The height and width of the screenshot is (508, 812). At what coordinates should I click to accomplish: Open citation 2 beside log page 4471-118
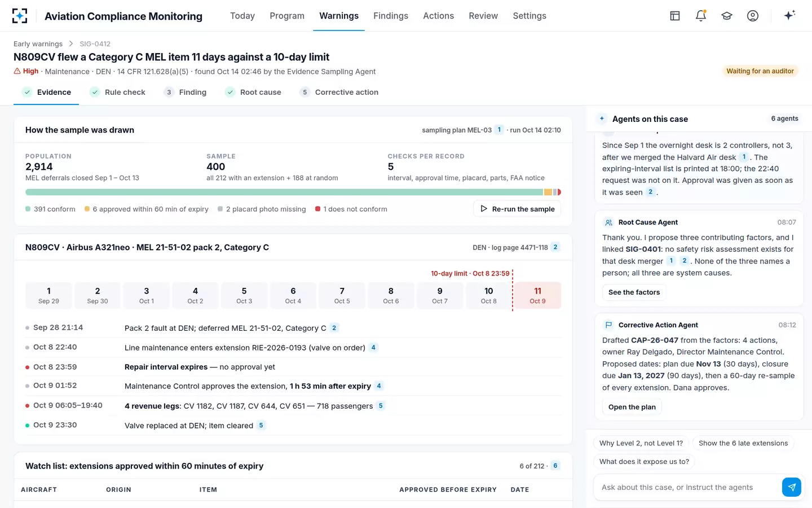click(555, 247)
